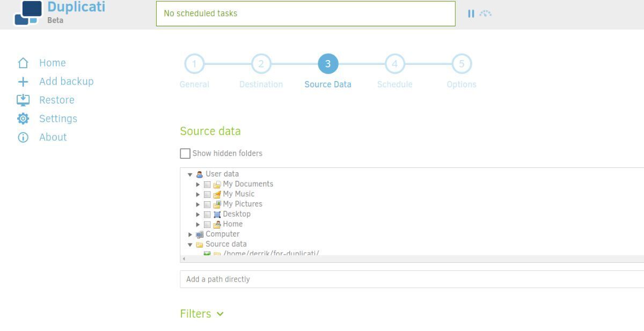Jump to step 2 Destination
The height and width of the screenshot is (331, 644).
(x=261, y=64)
